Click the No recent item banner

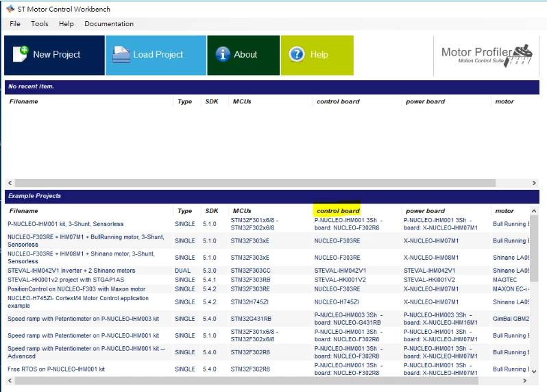(x=272, y=86)
